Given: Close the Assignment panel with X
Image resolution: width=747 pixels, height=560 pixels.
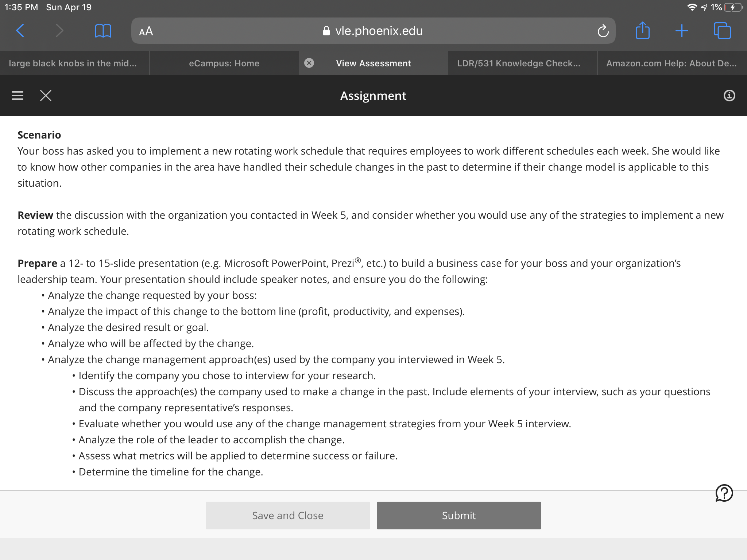Looking at the screenshot, I should pyautogui.click(x=46, y=96).
